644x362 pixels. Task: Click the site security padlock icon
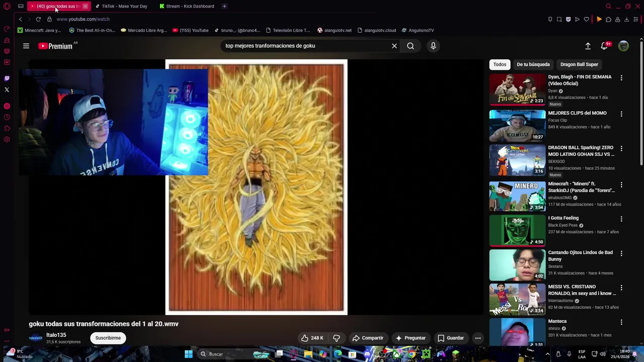(49, 19)
